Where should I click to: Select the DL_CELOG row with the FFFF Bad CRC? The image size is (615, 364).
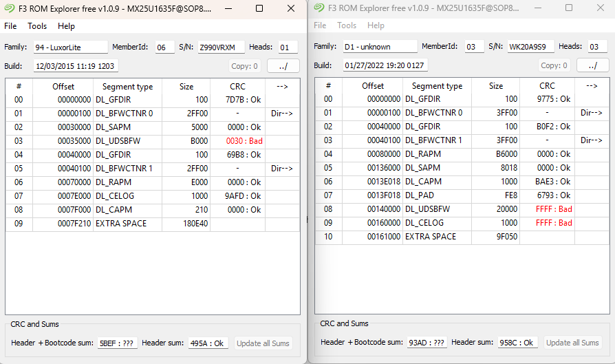462,223
